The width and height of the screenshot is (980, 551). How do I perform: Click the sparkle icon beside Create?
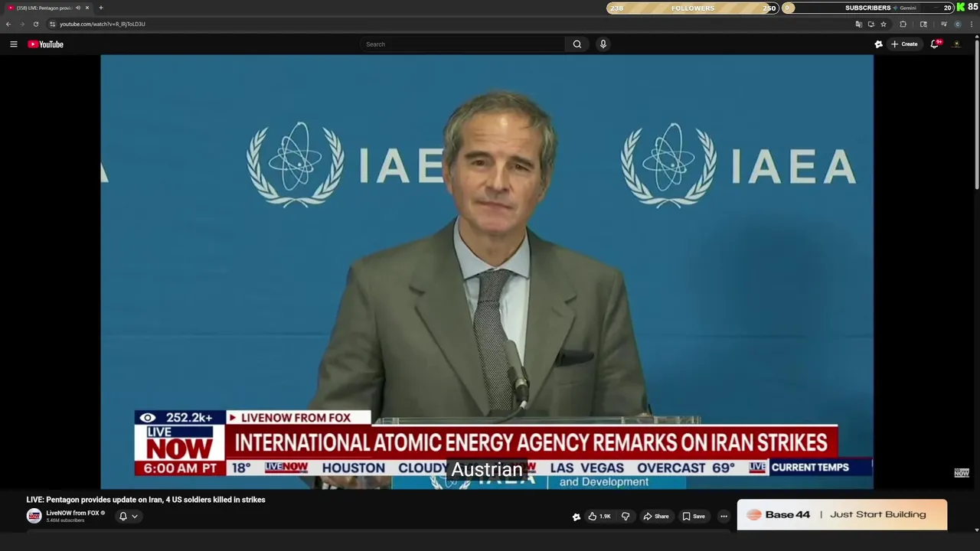pyautogui.click(x=878, y=44)
